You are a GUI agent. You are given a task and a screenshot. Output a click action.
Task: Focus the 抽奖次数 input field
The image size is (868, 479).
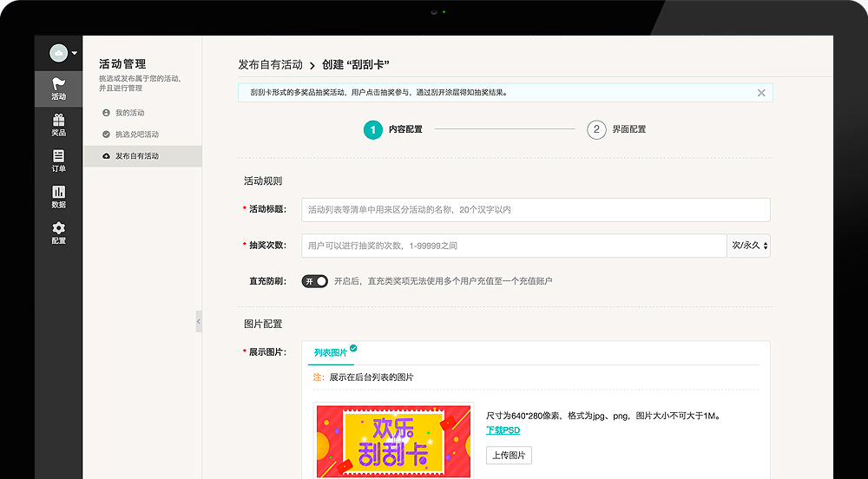coord(514,246)
